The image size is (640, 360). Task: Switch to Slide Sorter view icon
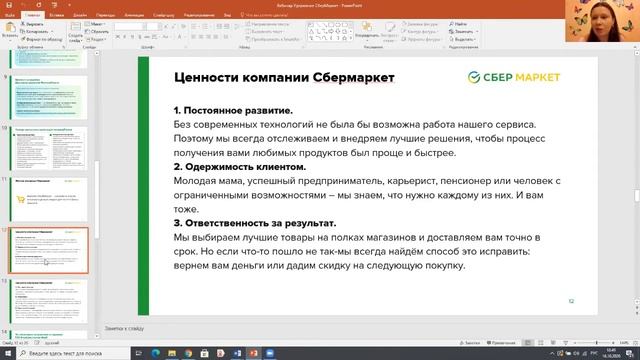pyautogui.click(x=540, y=343)
